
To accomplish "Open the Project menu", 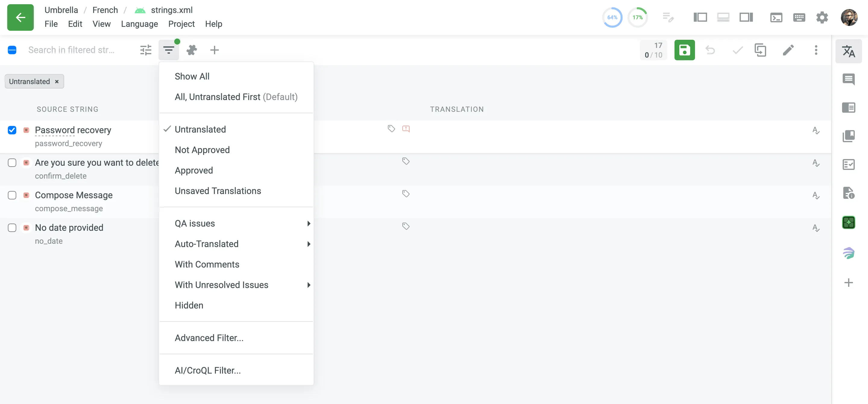I will [181, 24].
